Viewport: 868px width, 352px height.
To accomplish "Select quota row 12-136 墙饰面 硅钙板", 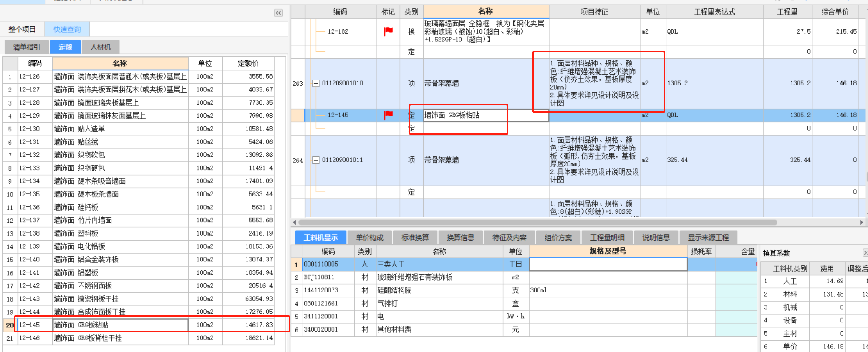I will click(x=139, y=207).
